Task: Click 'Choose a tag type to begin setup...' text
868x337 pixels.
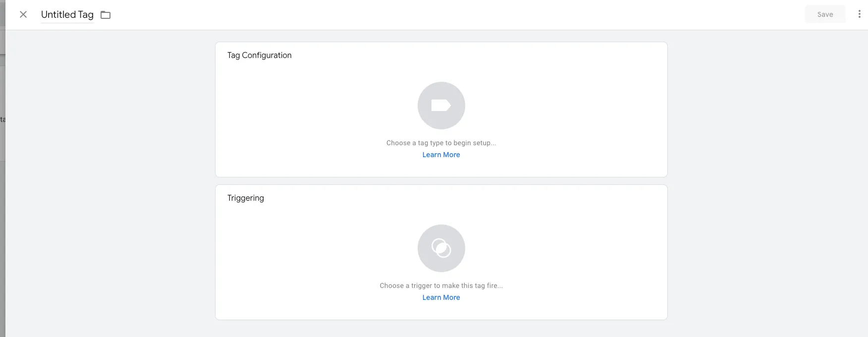Action: pyautogui.click(x=441, y=143)
